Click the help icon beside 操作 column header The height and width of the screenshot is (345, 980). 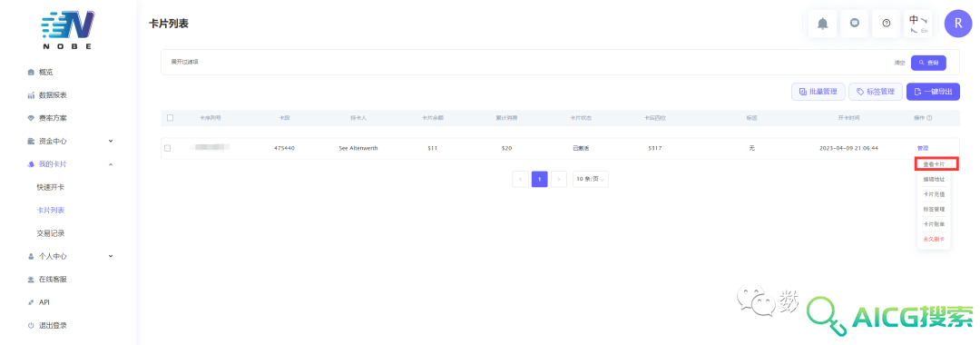[929, 117]
